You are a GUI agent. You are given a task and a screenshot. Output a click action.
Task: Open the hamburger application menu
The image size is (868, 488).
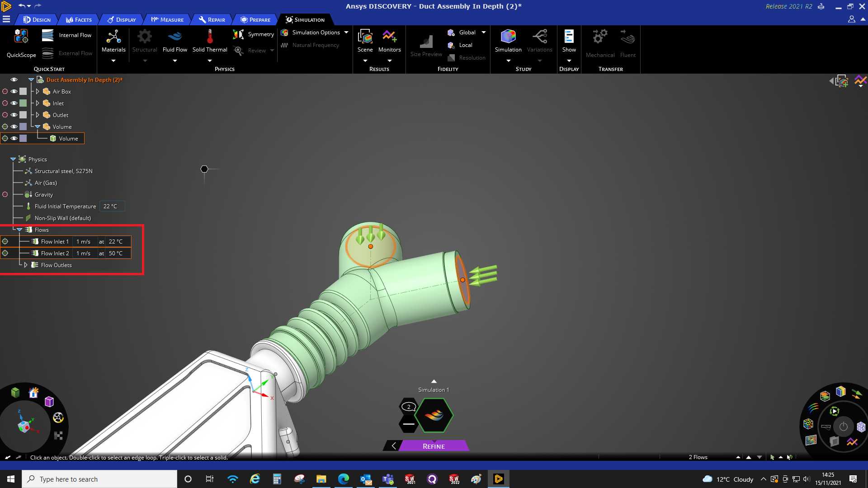click(6, 19)
